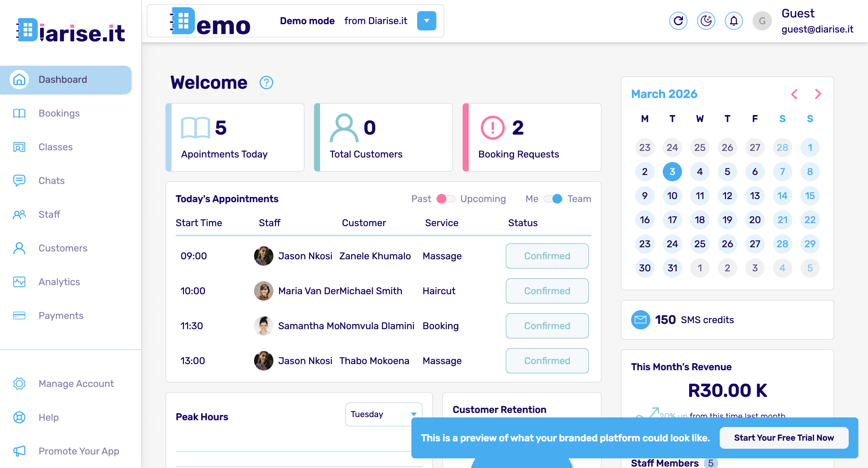Toggle Me/Team appointments switch

coord(553,199)
